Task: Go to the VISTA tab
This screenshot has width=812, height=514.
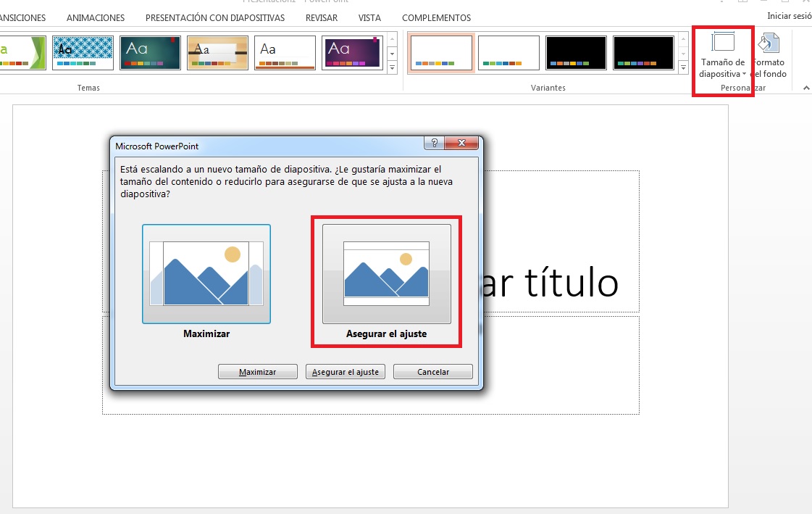Action: [x=369, y=17]
